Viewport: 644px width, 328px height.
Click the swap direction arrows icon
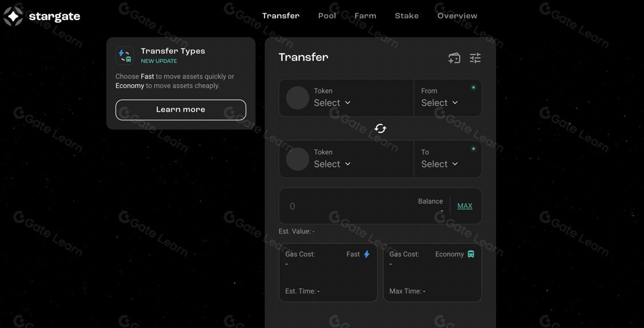tap(380, 129)
